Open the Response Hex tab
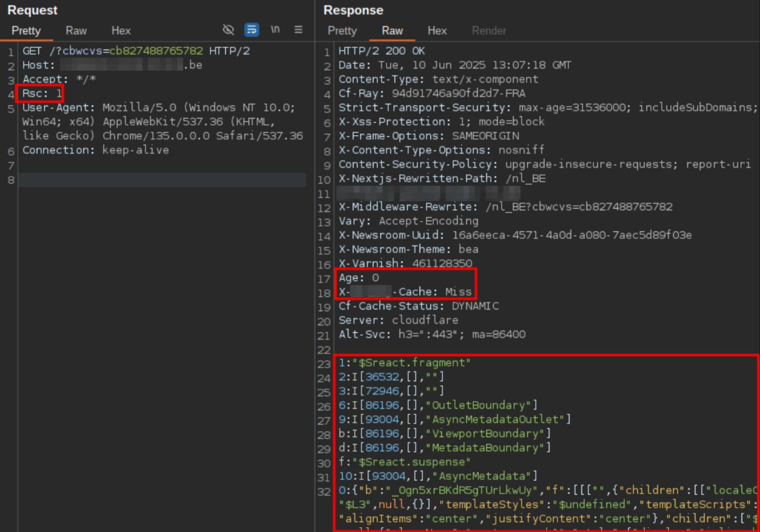 437,31
